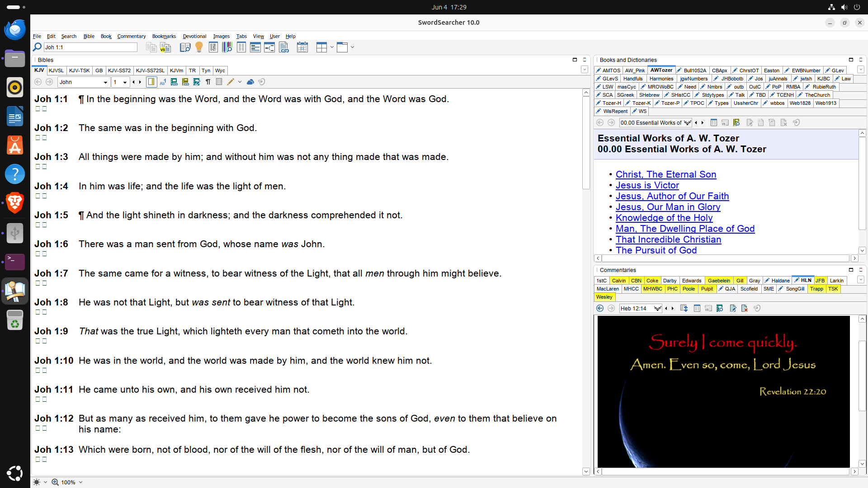The width and height of the screenshot is (868, 488).
Task: Go to previous chapter with the small left triangle in Bible panel
Action: [133, 82]
